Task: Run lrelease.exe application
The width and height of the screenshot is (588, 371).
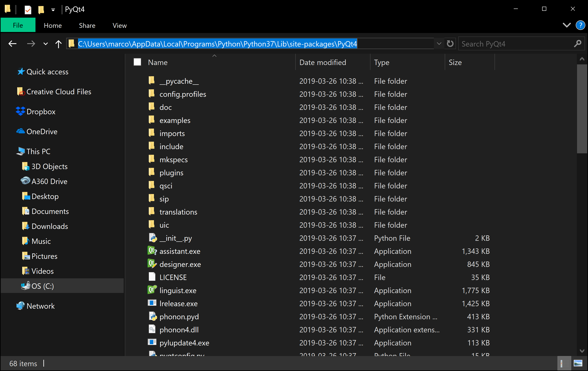Action: click(x=178, y=303)
